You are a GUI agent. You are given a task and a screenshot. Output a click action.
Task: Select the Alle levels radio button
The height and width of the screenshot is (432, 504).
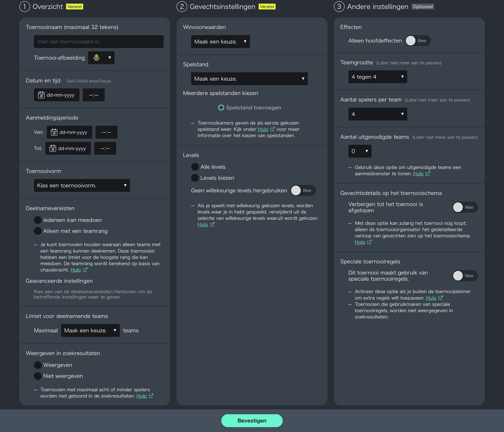click(x=195, y=167)
